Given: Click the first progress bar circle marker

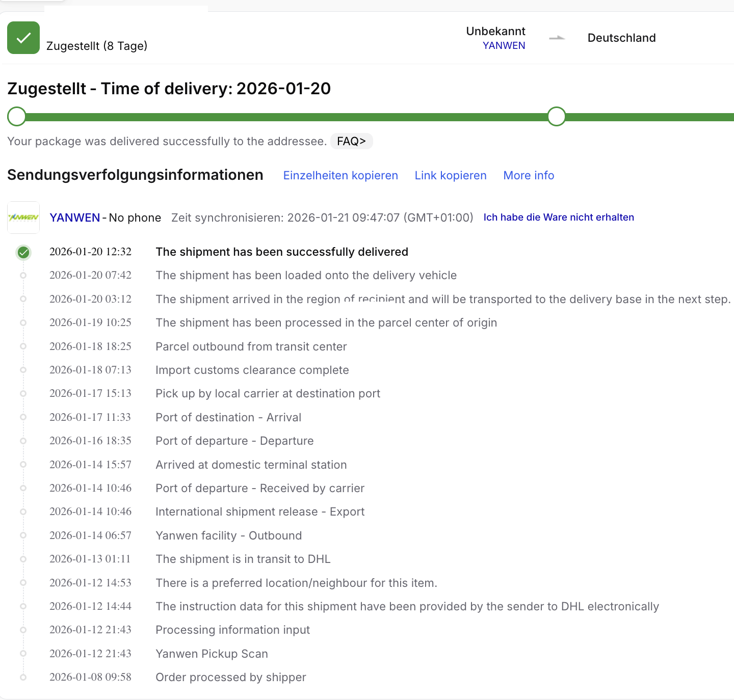Looking at the screenshot, I should pos(17,117).
